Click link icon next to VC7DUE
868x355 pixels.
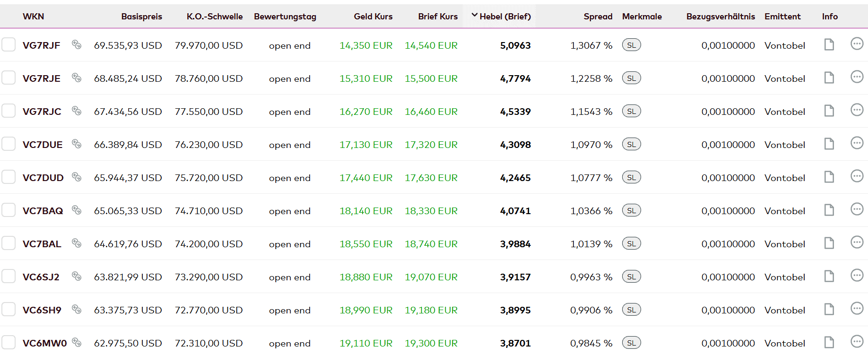[77, 144]
